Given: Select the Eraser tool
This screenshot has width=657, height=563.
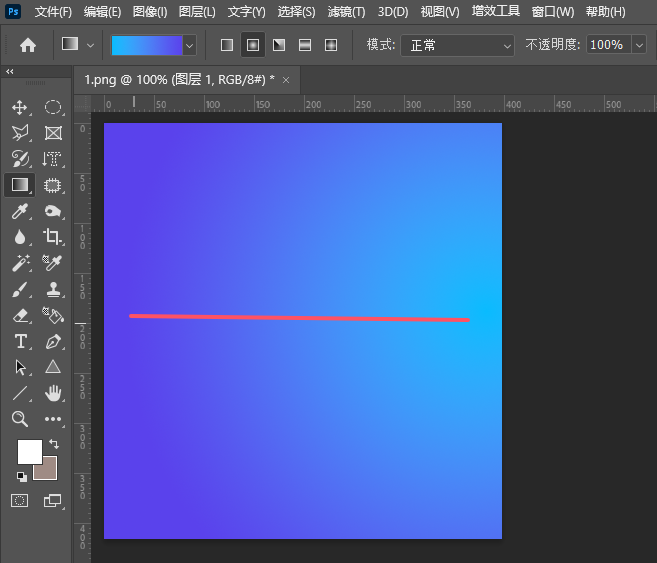Looking at the screenshot, I should click(20, 315).
